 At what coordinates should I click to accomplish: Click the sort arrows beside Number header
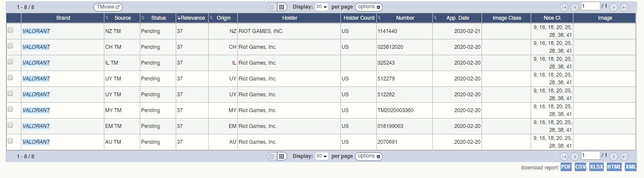(379, 18)
